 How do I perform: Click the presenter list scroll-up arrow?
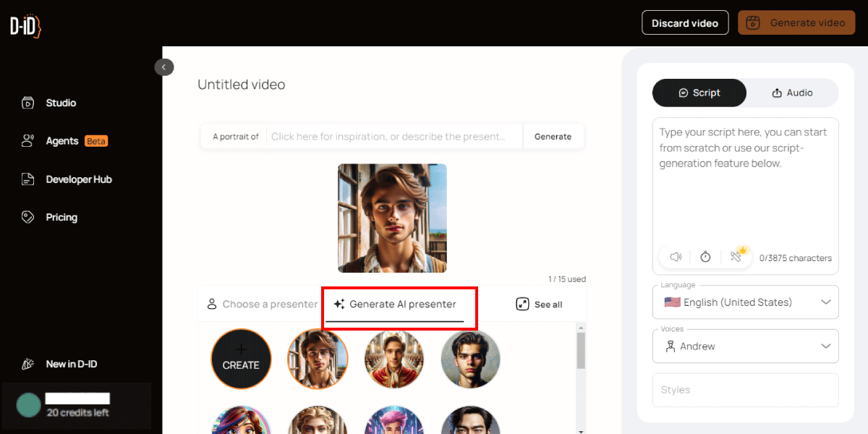tap(581, 328)
